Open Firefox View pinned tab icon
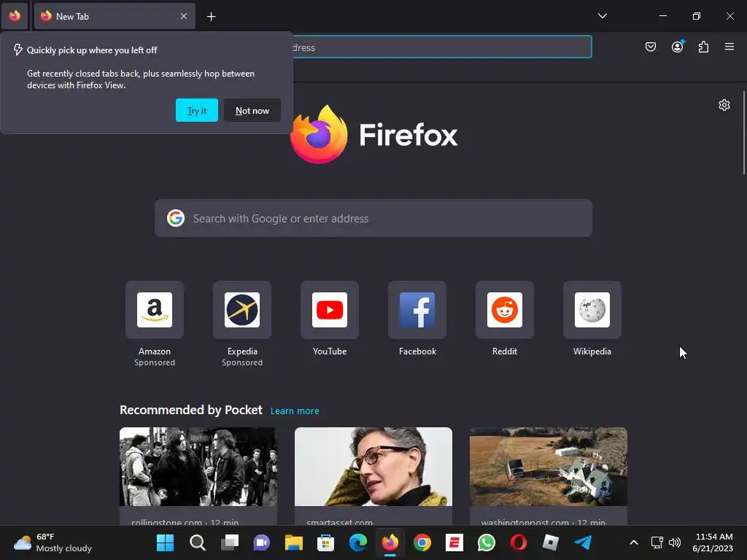747x560 pixels. click(x=15, y=16)
